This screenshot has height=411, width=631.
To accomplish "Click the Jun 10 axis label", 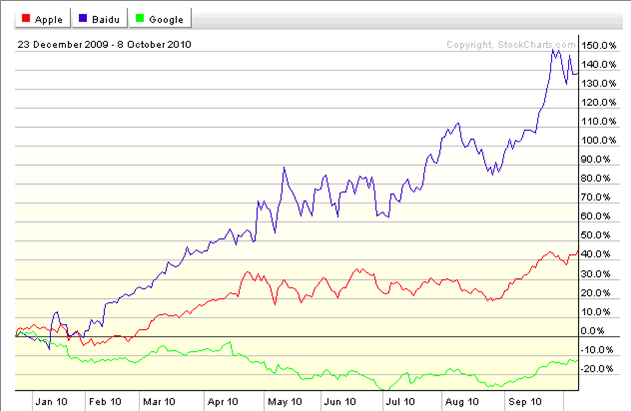I will 340,401.
